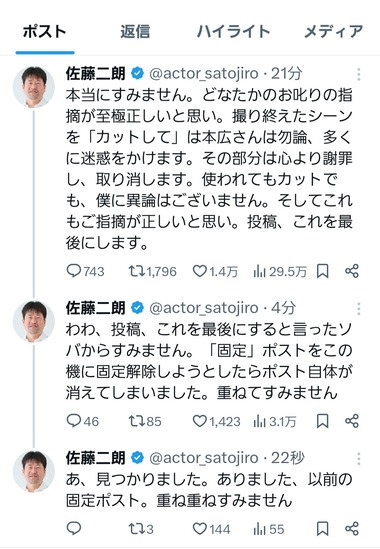The height and width of the screenshot is (549, 380).
Task: Open more options on the 4分 post
Action: click(359, 308)
